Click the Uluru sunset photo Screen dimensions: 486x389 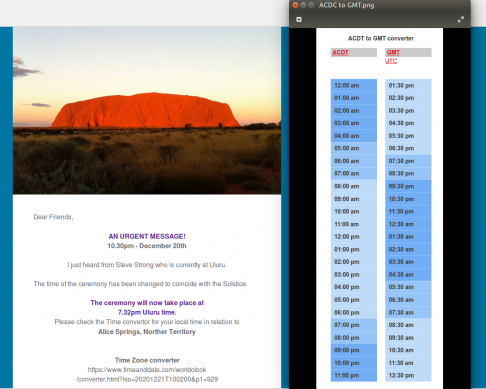click(x=147, y=110)
